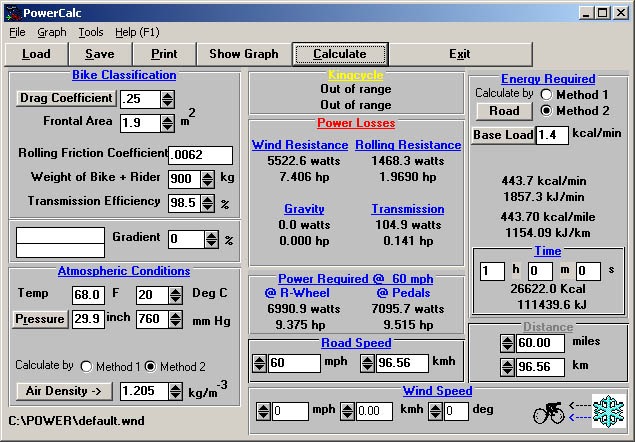
Task: Adjust Wind Speed kmh spinner
Action: coord(347,412)
